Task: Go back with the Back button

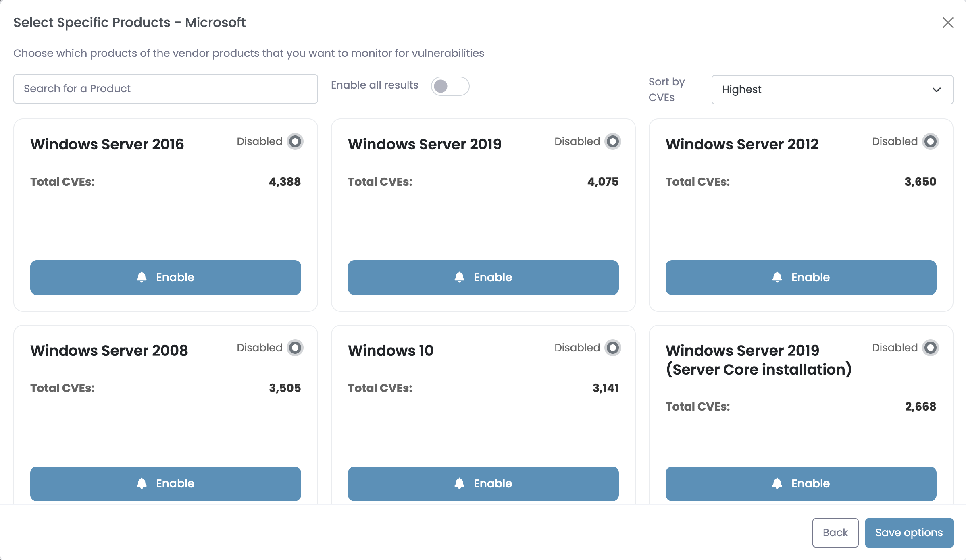Action: point(835,533)
